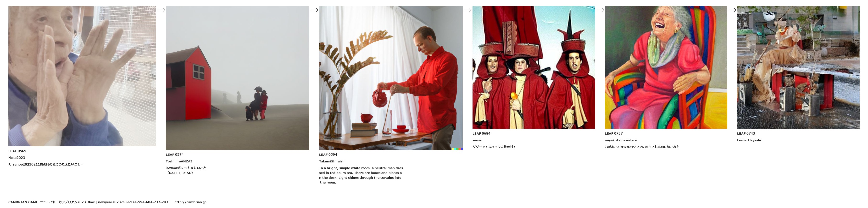Open the elderly hands photo thumbnail
868x208 pixels.
click(82, 76)
